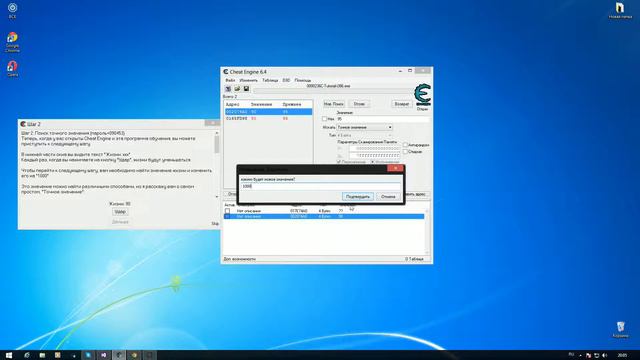Screen dimensions: 640x360
Task: Click the Cheat Engine logo settings icon
Action: coord(422,95)
